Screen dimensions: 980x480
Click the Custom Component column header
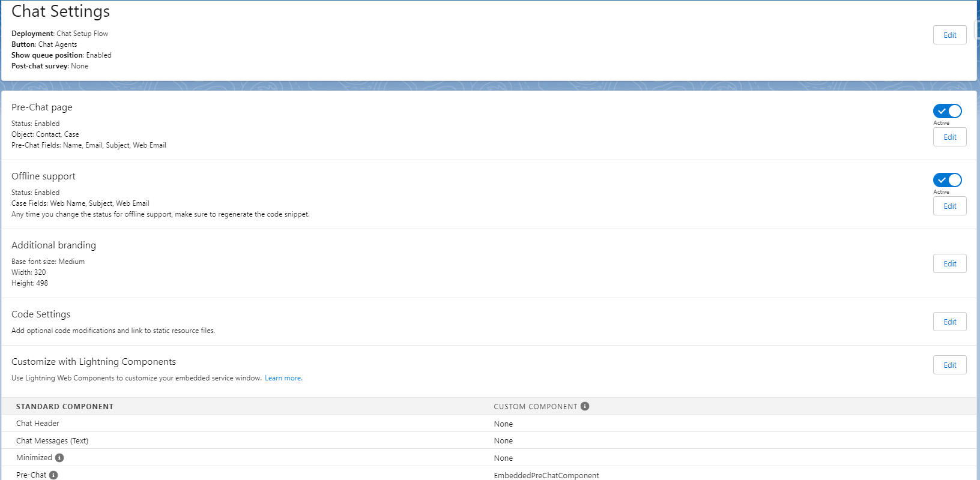click(x=535, y=407)
